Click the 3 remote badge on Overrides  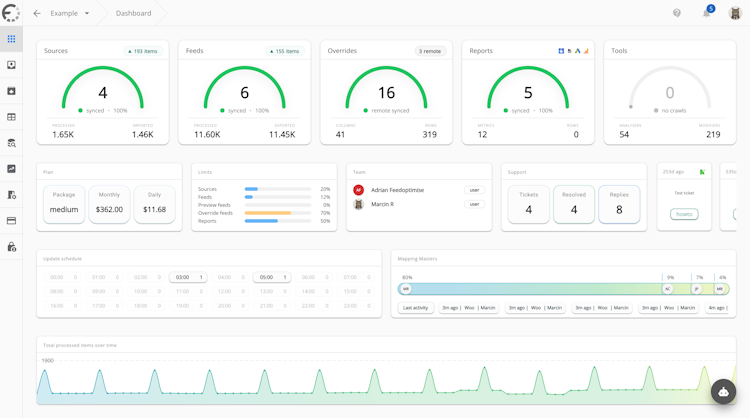pyautogui.click(x=430, y=51)
